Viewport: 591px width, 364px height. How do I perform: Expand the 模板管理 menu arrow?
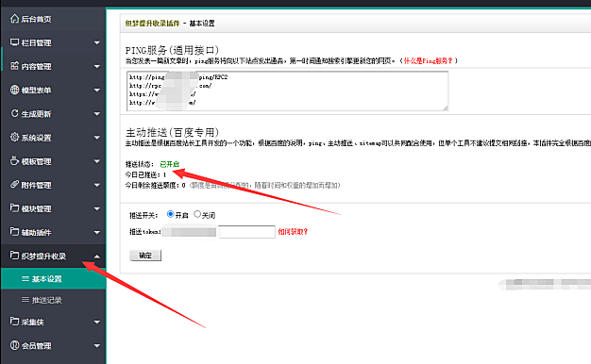(x=97, y=161)
